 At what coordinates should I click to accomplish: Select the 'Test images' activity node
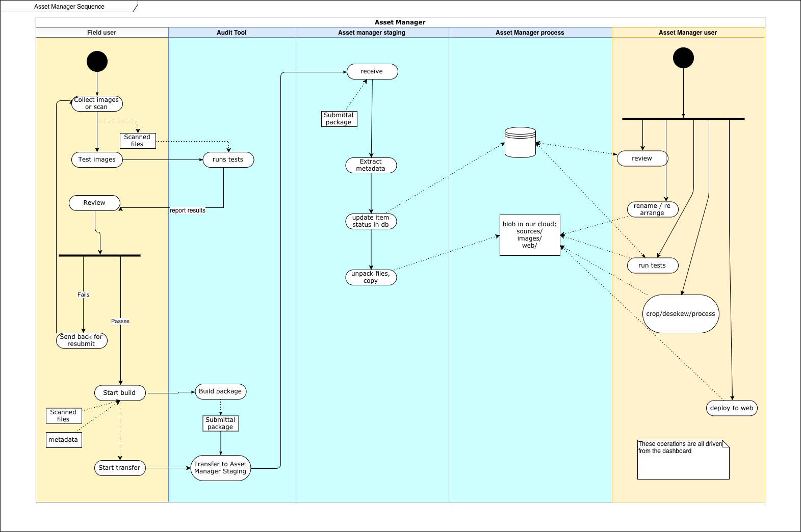pyautogui.click(x=97, y=159)
